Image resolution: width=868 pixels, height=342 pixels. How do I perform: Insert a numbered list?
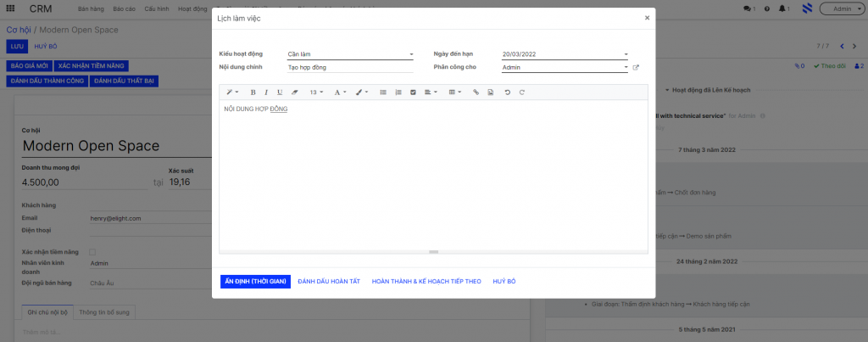pyautogui.click(x=398, y=93)
